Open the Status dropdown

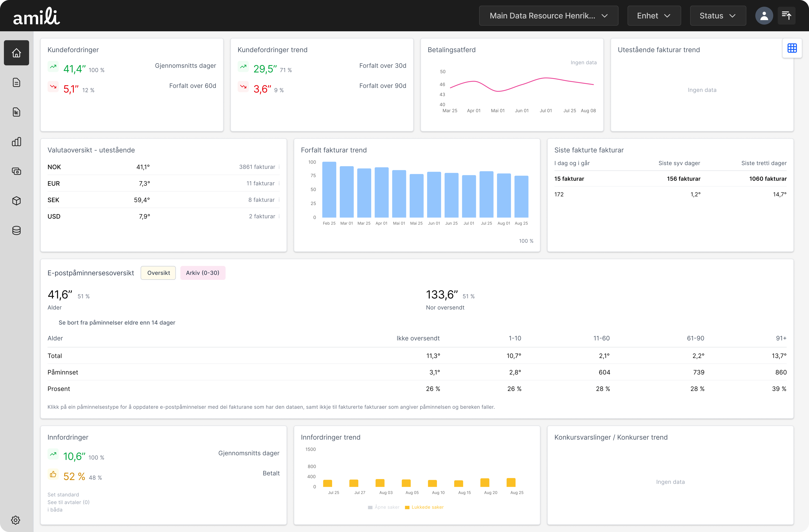click(x=717, y=16)
